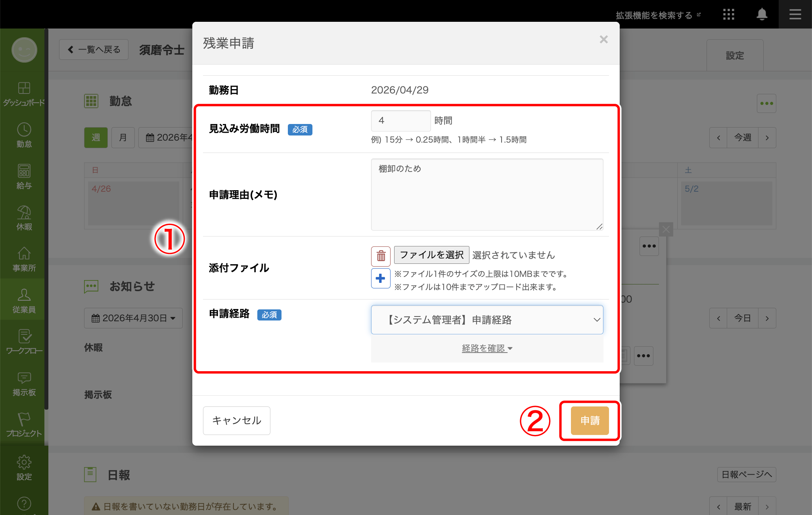Open the hamburger menu in the top bar
Viewport: 812px width, 515px height.
(795, 15)
